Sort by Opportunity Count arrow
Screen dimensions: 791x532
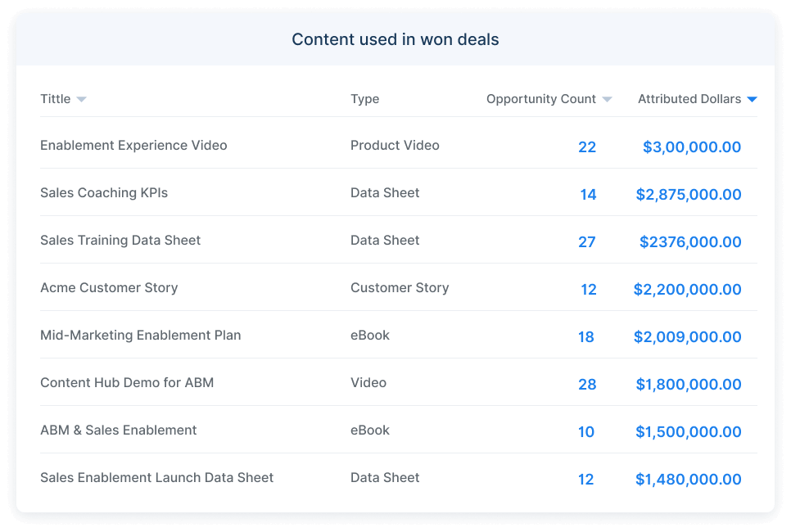pyautogui.click(x=607, y=100)
